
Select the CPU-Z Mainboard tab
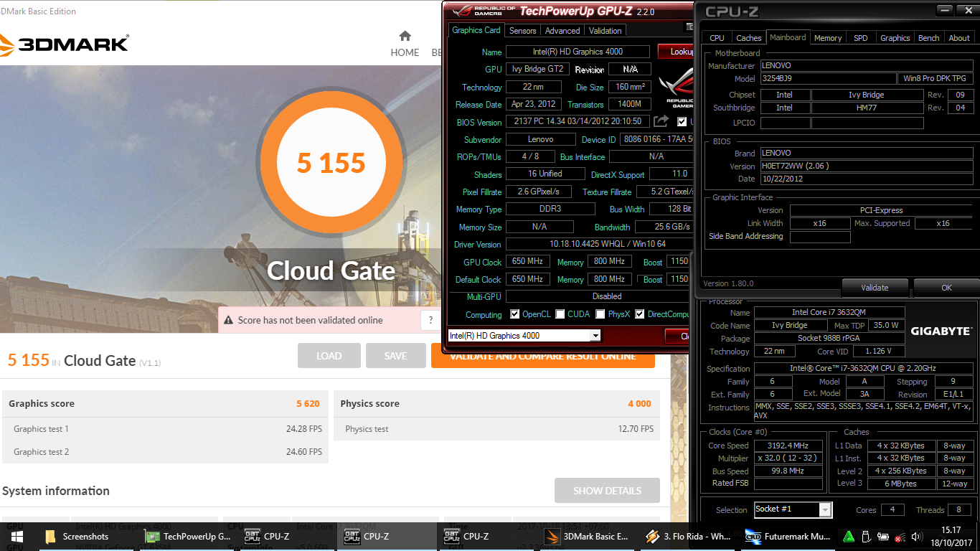(x=788, y=37)
